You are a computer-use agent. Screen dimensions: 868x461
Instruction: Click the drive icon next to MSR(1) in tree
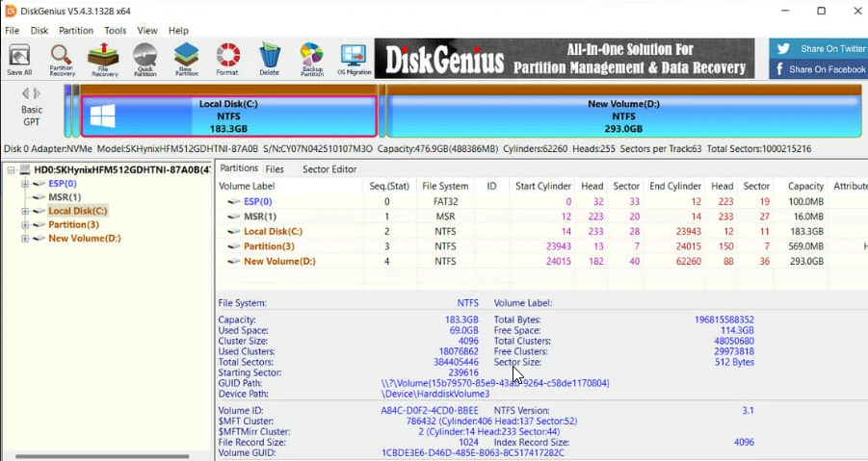[39, 197]
